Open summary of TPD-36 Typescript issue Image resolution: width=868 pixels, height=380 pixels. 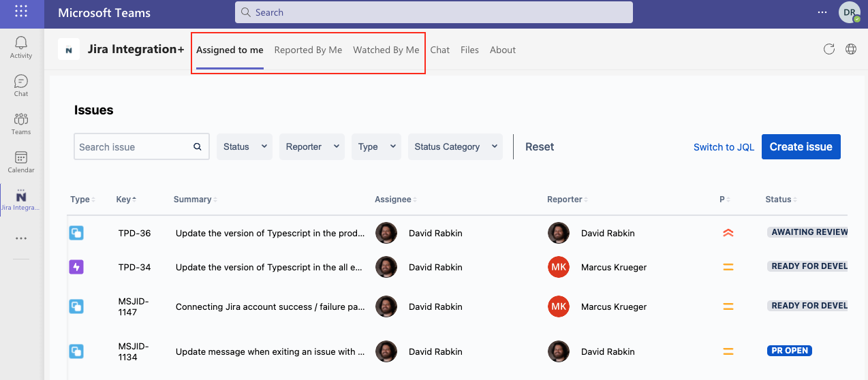[x=270, y=233]
